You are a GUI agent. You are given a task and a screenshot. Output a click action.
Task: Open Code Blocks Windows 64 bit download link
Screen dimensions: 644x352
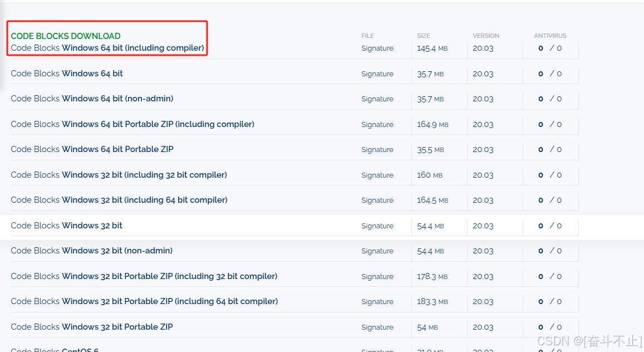[67, 74]
